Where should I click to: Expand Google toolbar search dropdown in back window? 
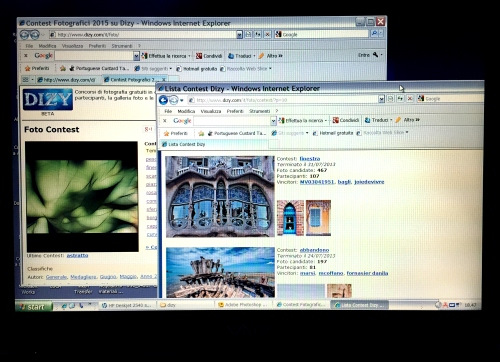click(x=136, y=56)
